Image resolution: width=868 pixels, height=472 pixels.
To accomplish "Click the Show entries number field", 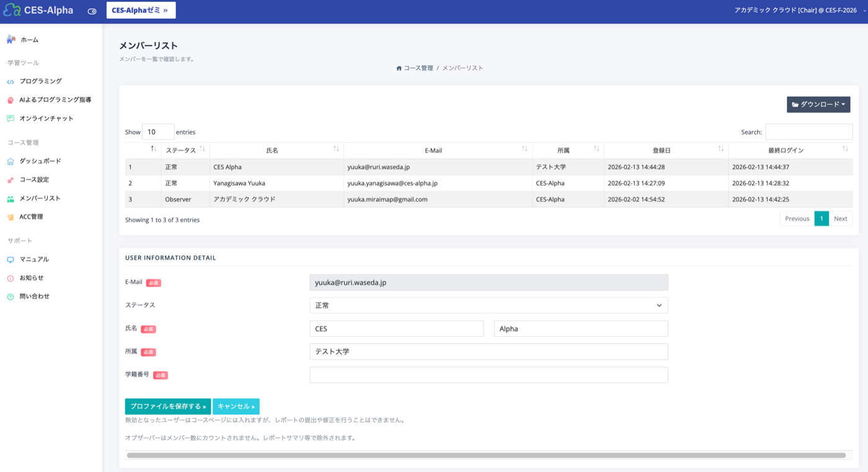I will pos(158,132).
